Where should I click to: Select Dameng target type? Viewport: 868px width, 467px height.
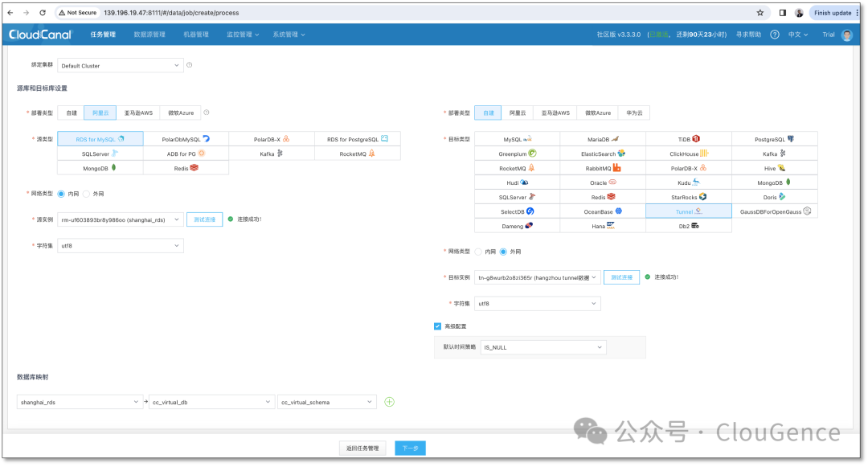(x=517, y=225)
